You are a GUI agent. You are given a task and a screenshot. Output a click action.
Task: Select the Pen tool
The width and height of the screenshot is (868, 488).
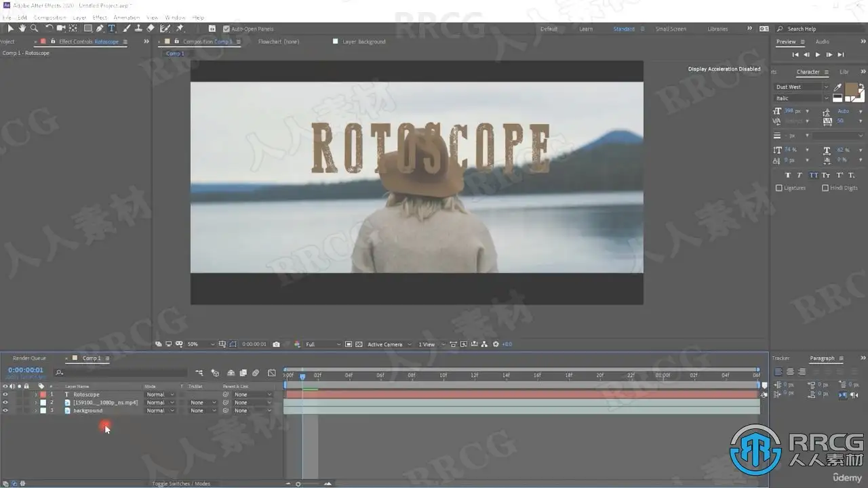click(x=100, y=28)
